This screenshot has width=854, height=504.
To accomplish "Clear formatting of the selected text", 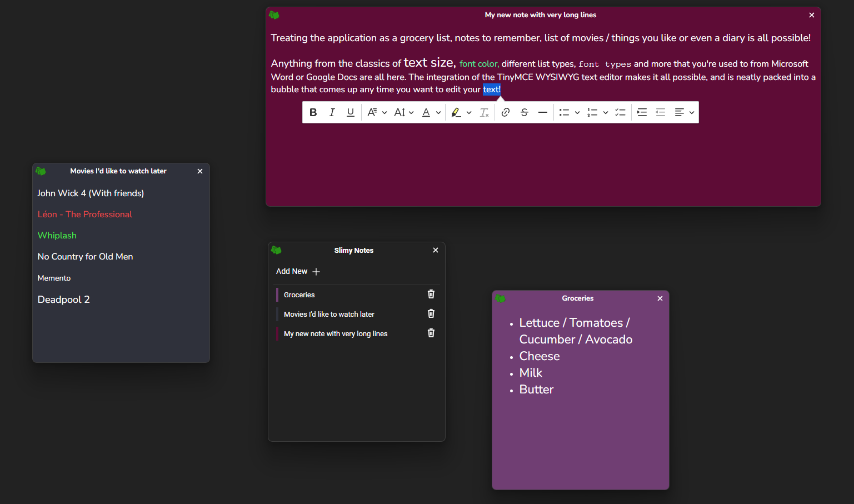I will [485, 112].
